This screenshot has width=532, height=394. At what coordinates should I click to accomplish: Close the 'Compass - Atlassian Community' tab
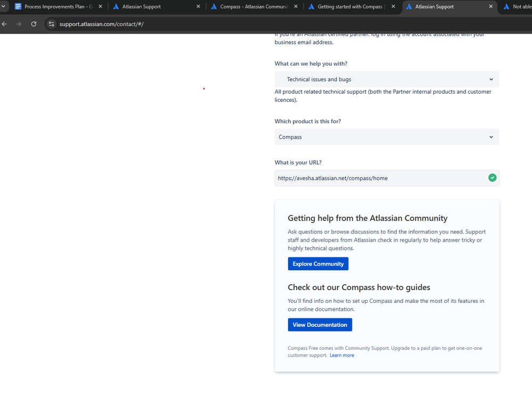(296, 7)
